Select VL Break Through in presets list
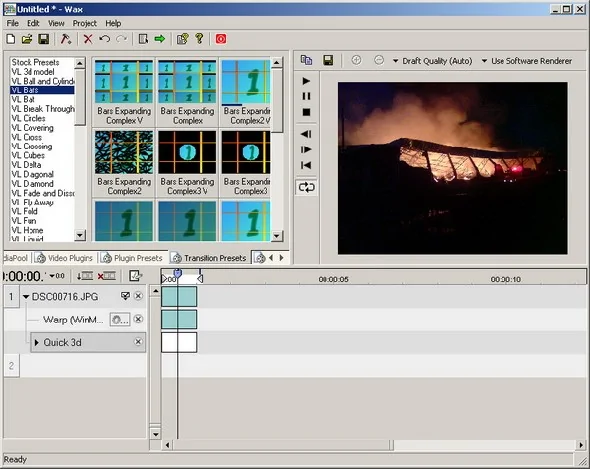Viewport: 590px width, 469px height. tap(43, 109)
